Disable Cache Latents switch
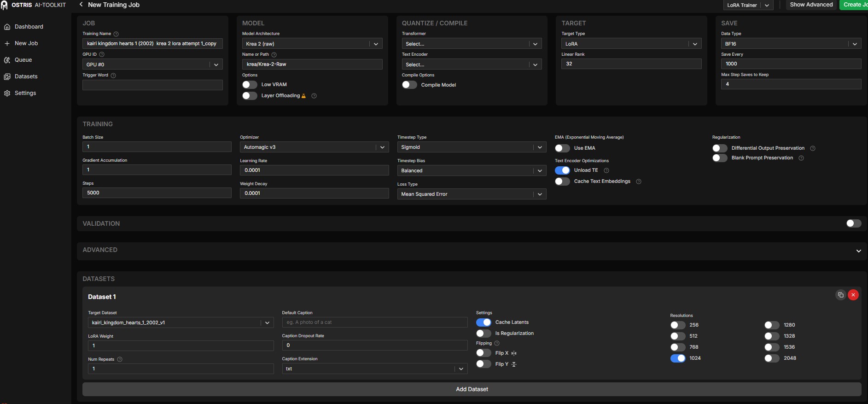This screenshot has width=868, height=404. pos(484,322)
